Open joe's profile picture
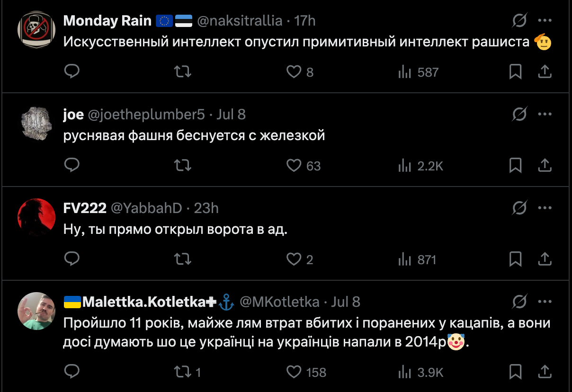 pos(36,123)
